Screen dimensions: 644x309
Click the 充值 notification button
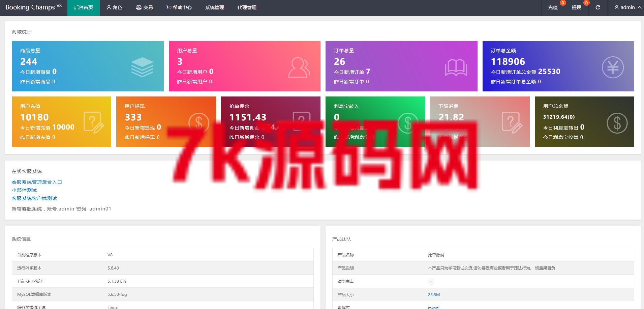(x=553, y=7)
